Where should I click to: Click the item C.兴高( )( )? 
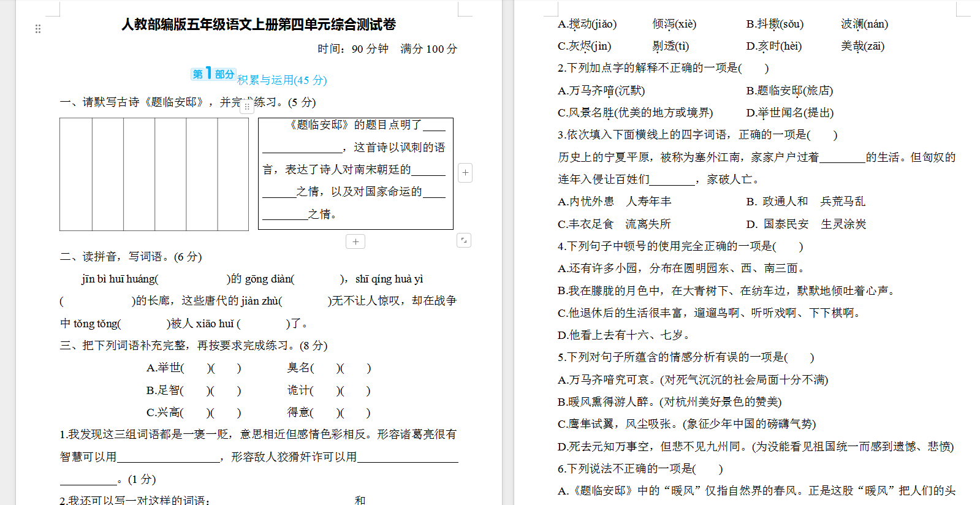[x=194, y=412]
